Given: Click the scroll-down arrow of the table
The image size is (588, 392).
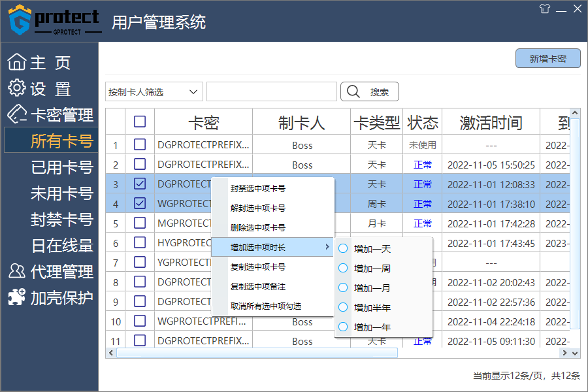Looking at the screenshot, I should pyautogui.click(x=575, y=353).
